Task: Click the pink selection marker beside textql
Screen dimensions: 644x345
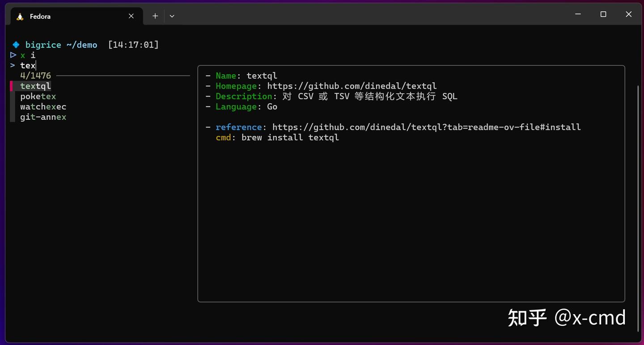Action: (12, 85)
